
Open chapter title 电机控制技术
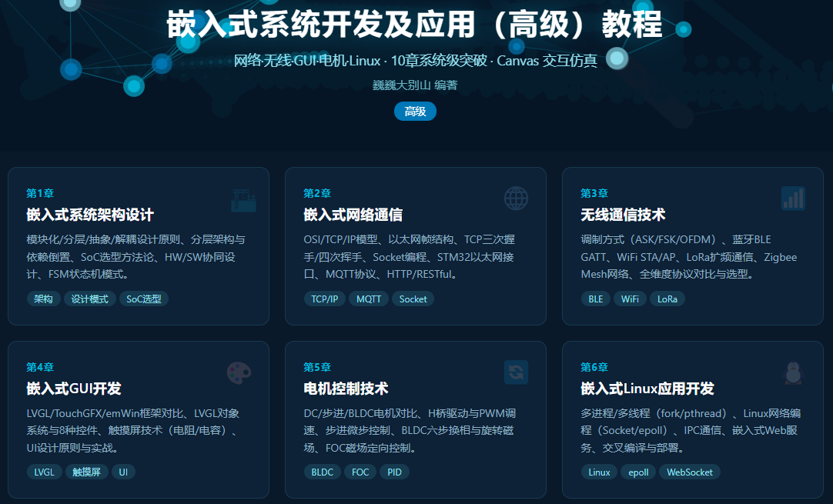pyautogui.click(x=346, y=389)
